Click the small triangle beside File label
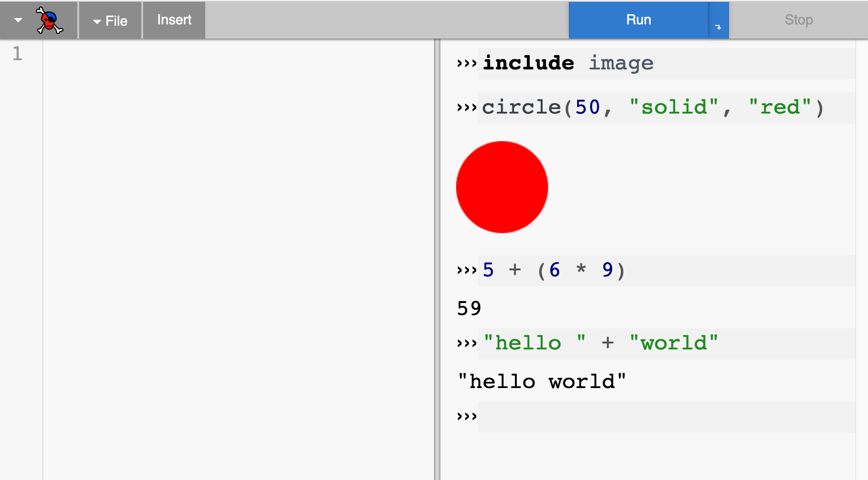868x480 pixels. click(x=97, y=22)
